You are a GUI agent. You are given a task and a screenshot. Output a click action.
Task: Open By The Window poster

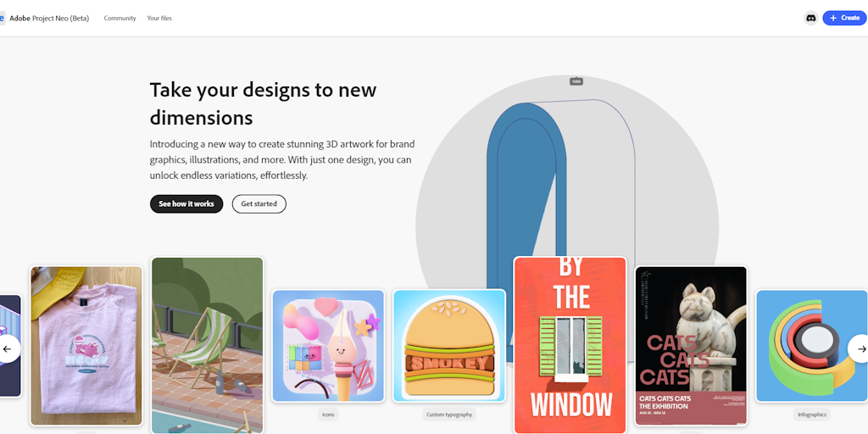point(570,345)
